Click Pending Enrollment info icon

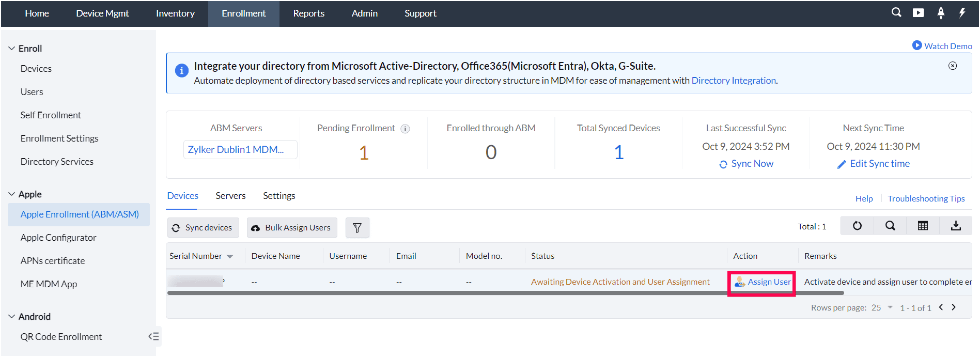pos(406,129)
